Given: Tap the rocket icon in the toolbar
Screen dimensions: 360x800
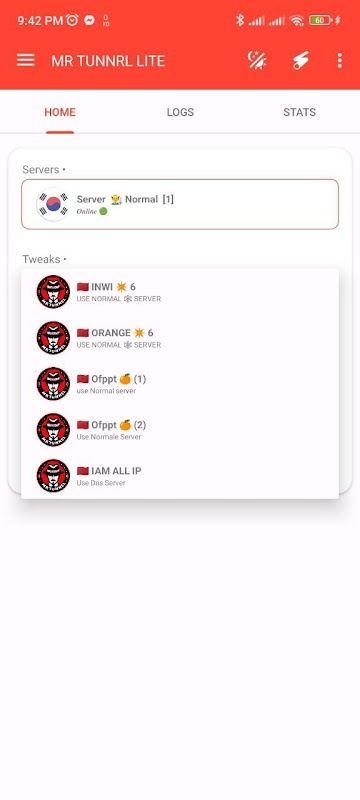Looking at the screenshot, I should (x=300, y=61).
